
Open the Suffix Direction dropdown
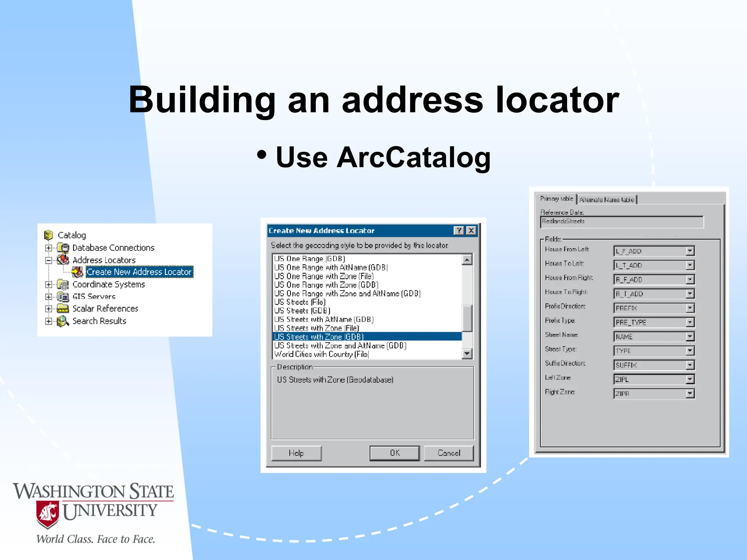click(x=689, y=365)
